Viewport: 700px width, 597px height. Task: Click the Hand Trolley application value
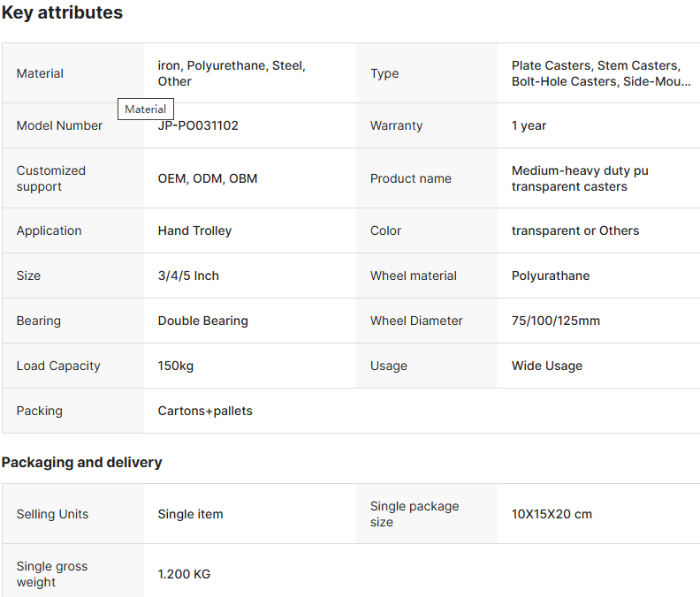coord(194,230)
